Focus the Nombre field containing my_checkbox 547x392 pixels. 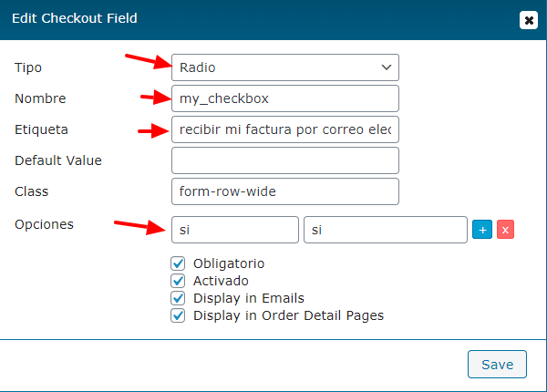click(285, 98)
